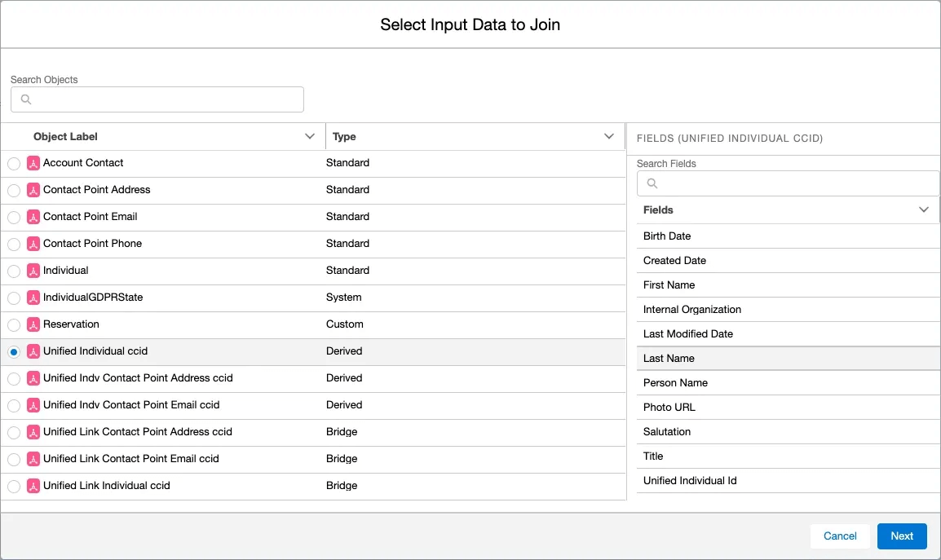Click inside the Search Objects input field
941x560 pixels.
click(x=157, y=99)
